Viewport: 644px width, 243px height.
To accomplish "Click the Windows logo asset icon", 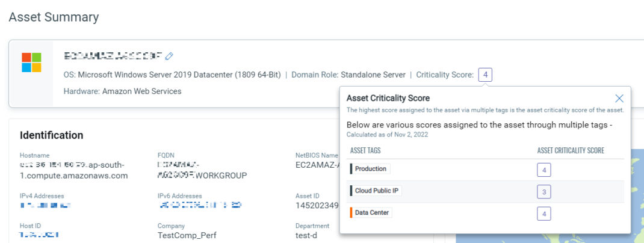I will 31,62.
